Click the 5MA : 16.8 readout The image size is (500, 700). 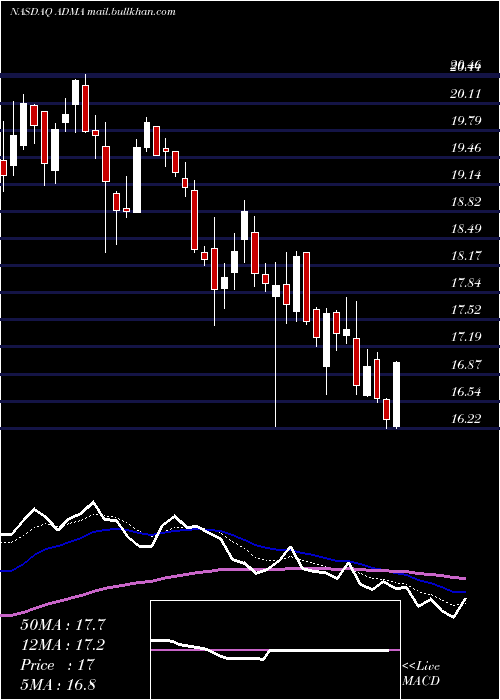(58, 684)
